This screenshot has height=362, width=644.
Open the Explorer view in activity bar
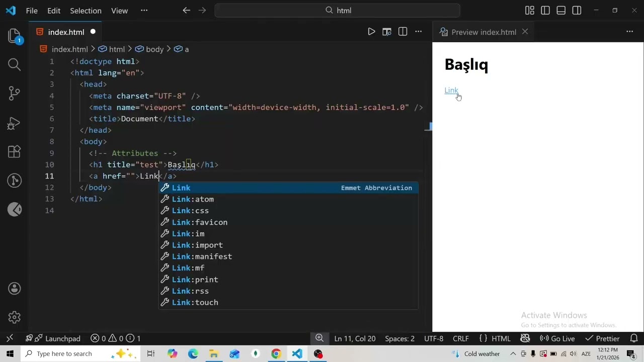(14, 36)
